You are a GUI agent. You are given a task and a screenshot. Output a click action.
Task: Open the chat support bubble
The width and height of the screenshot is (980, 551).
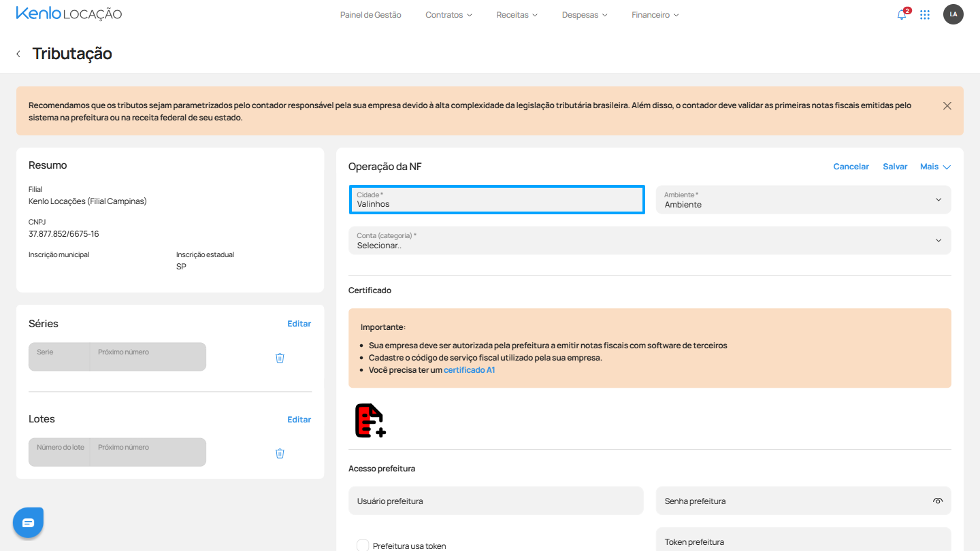pos(28,522)
